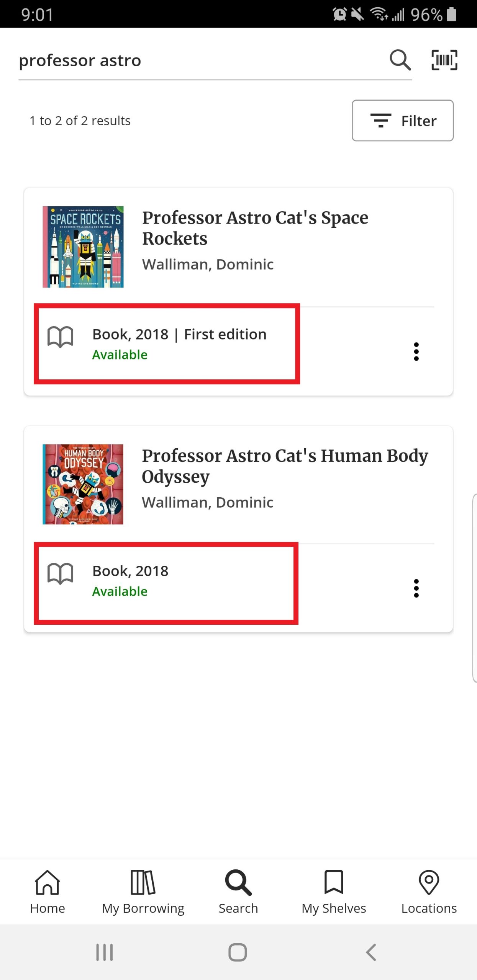
Task: Open the barcode scanner icon
Action: pos(444,60)
